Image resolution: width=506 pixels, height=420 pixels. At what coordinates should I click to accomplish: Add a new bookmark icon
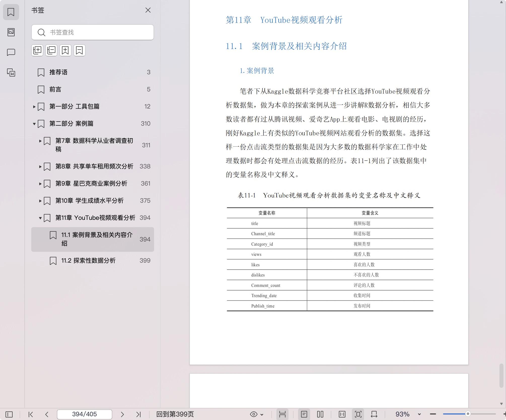pyautogui.click(x=65, y=50)
